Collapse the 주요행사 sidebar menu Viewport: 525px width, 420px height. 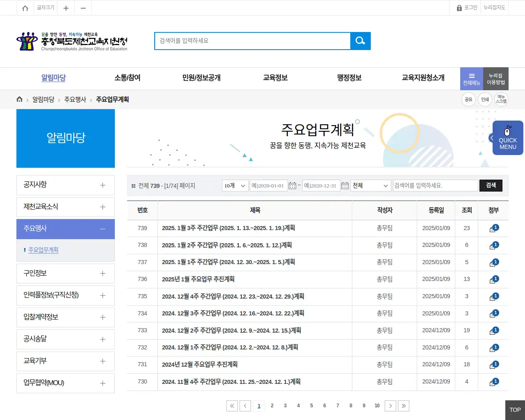(x=66, y=229)
